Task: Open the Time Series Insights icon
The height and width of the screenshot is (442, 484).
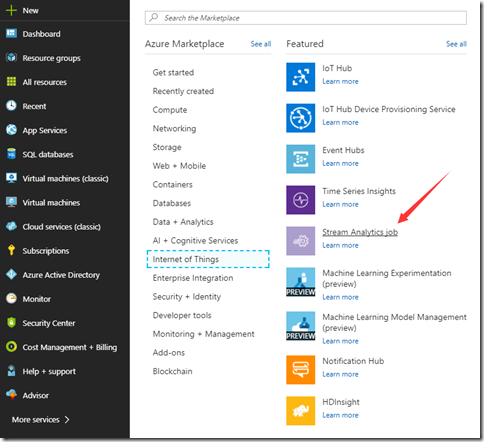Action: [300, 200]
